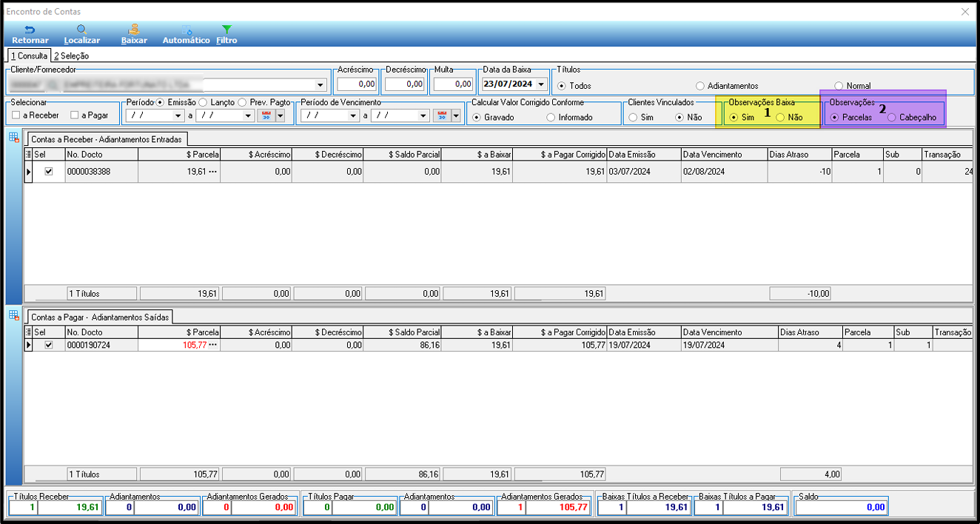Click Dias Atraso header in Contas a Pagar grid
Image resolution: width=980 pixels, height=524 pixels.
(x=810, y=333)
